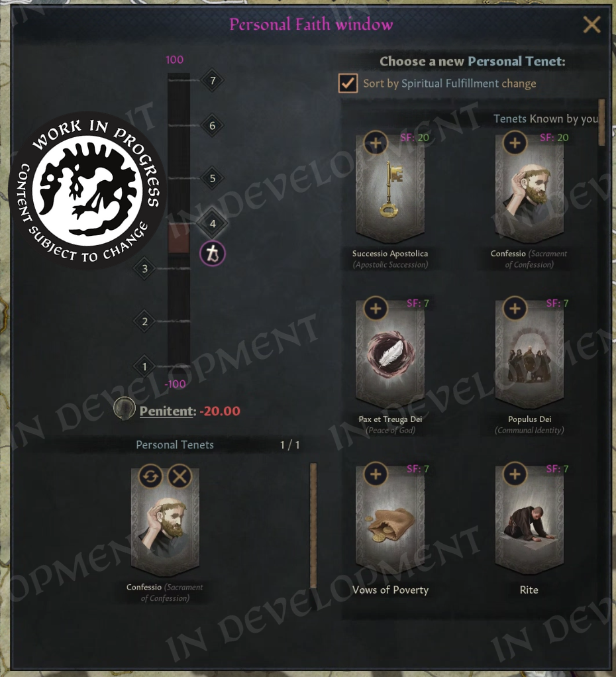This screenshot has width=616, height=677.
Task: Swap the current Confessio personal tenet
Action: pos(150,476)
